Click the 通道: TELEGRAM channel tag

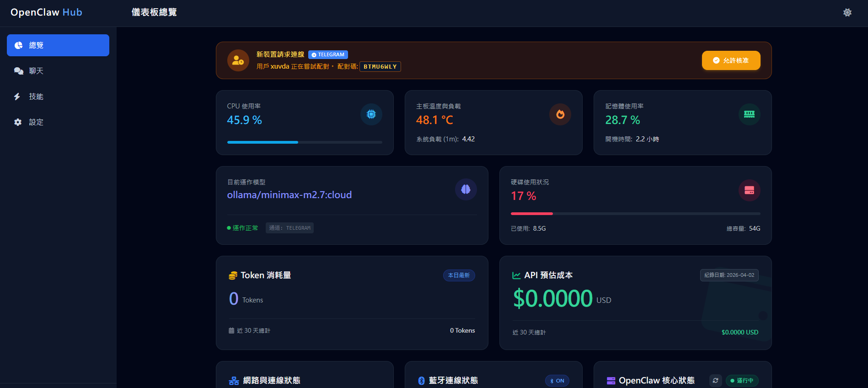point(289,228)
